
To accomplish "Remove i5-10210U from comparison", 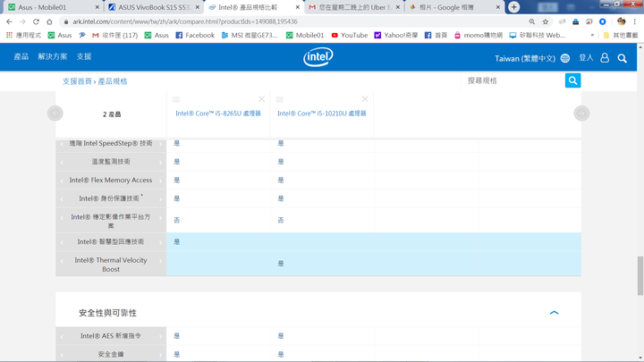I will 365,99.
